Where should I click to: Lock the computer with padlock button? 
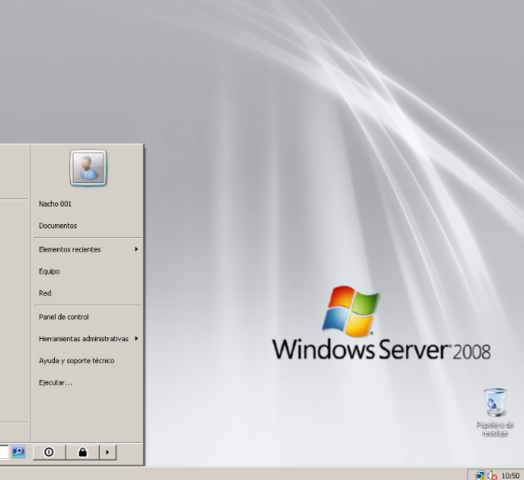coord(83,452)
